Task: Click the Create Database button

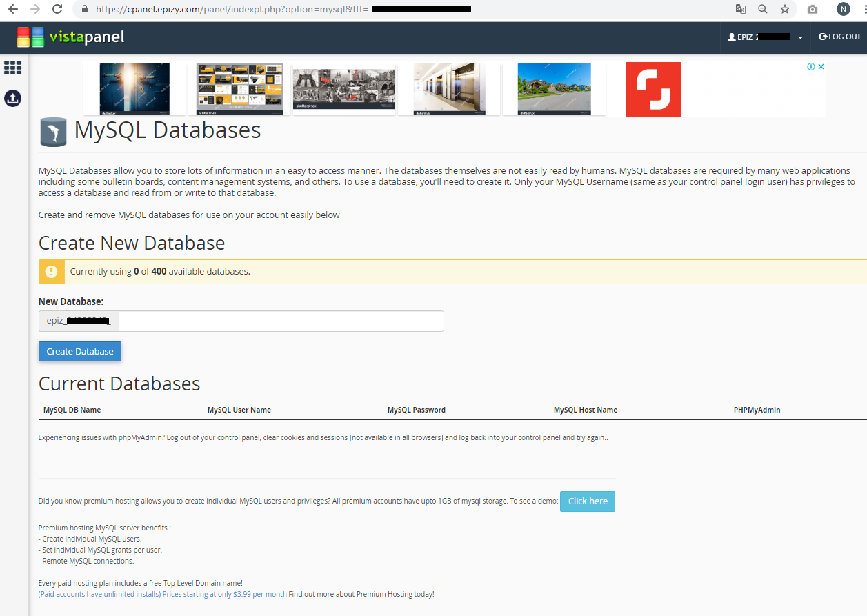Action: 80,351
